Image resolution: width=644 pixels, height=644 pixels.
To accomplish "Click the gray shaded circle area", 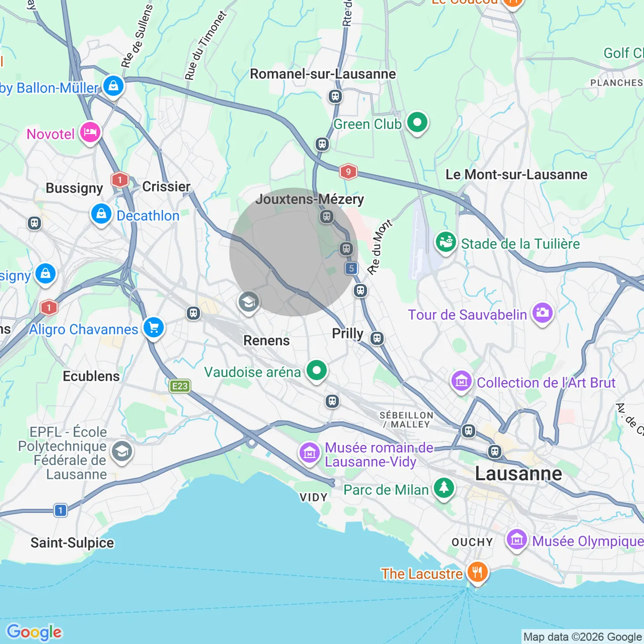I will 294,252.
